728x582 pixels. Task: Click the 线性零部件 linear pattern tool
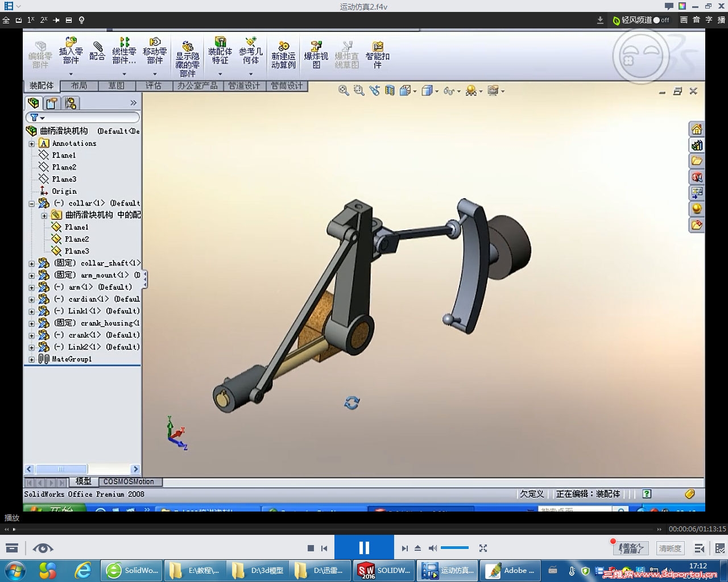click(124, 51)
